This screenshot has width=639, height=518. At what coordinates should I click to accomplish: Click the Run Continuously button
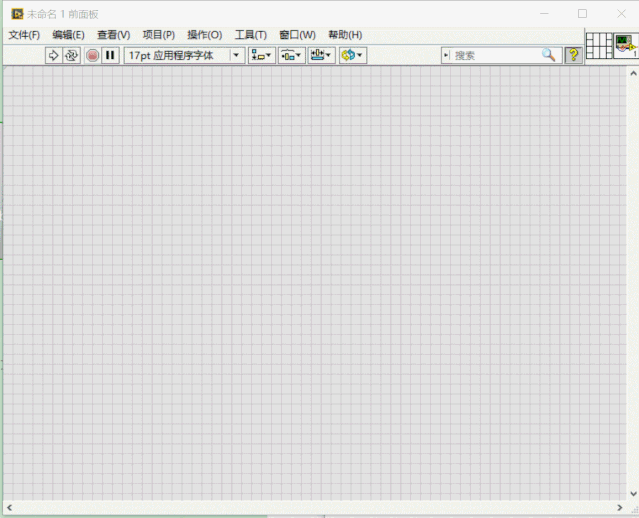click(x=71, y=55)
